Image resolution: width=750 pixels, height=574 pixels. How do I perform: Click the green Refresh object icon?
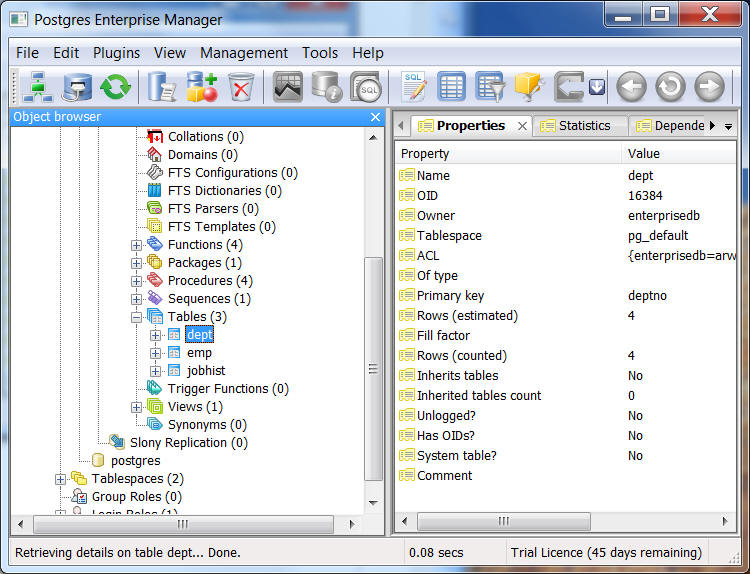(115, 88)
